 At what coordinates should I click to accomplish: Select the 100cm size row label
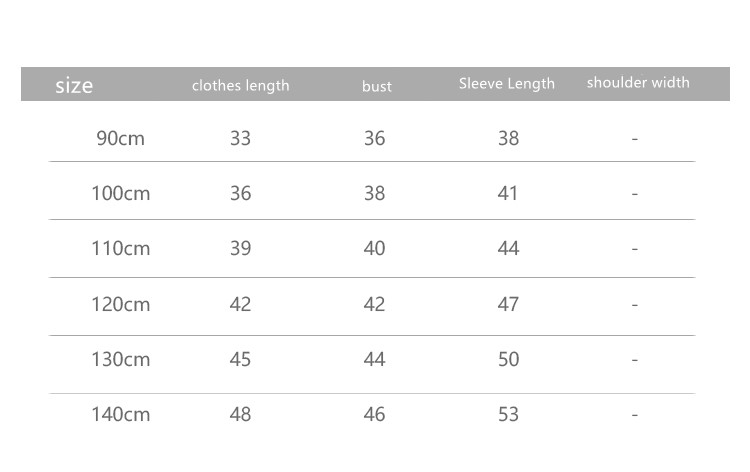121,193
